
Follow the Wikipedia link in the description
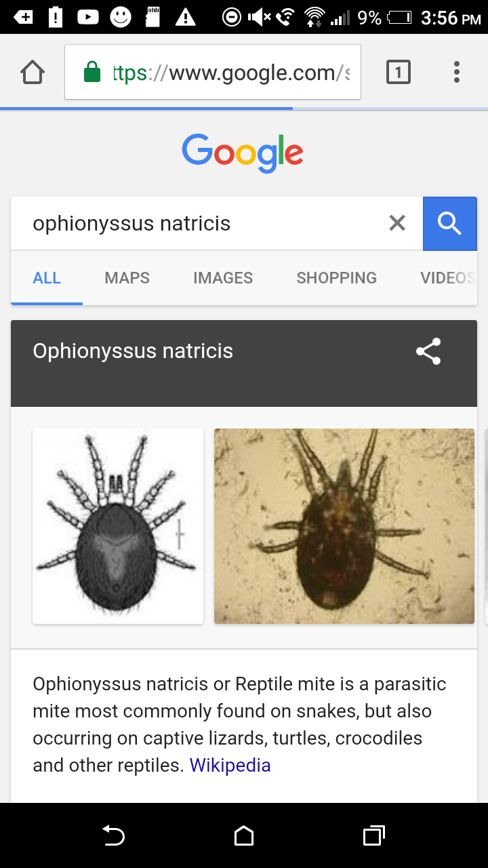pos(230,766)
